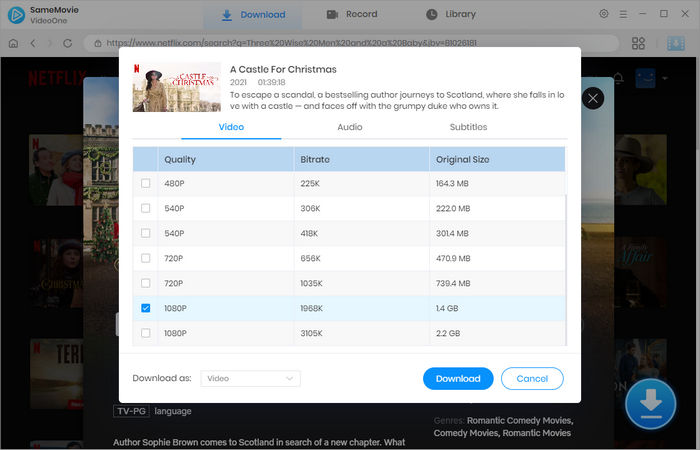The width and height of the screenshot is (700, 450).
Task: Open the settings gear icon
Action: 604,14
